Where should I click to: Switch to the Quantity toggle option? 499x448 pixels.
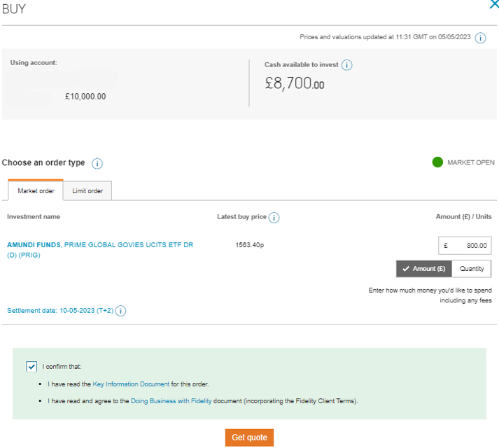click(471, 269)
